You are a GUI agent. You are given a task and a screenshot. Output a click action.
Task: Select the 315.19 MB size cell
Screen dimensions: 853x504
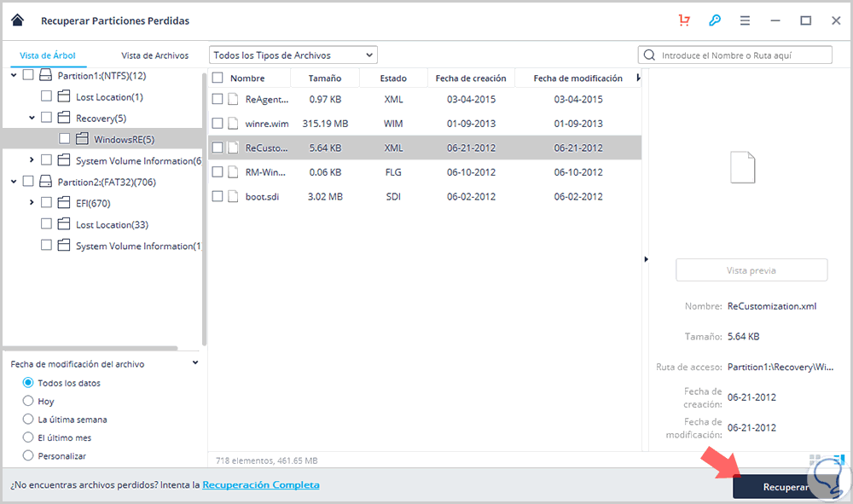click(x=325, y=124)
